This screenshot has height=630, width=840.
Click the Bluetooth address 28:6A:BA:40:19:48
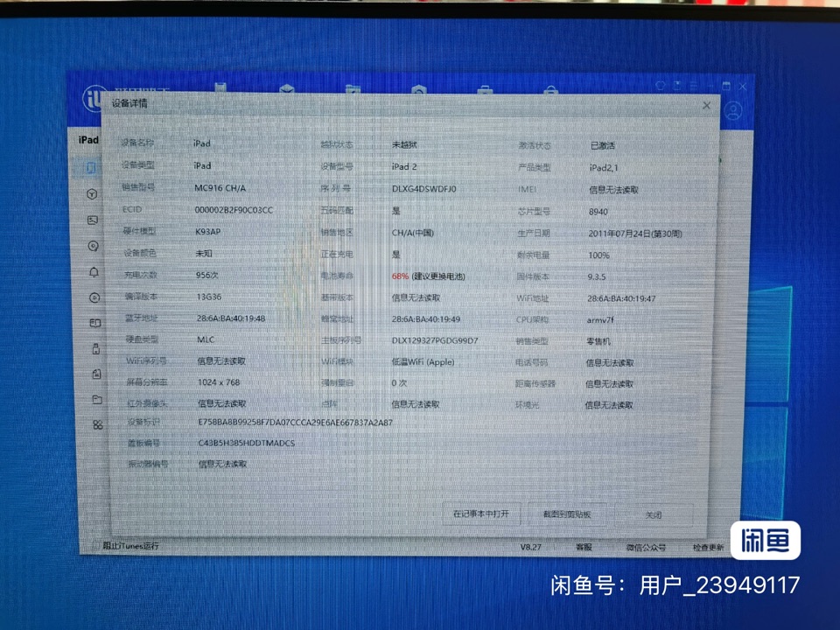click(231, 318)
